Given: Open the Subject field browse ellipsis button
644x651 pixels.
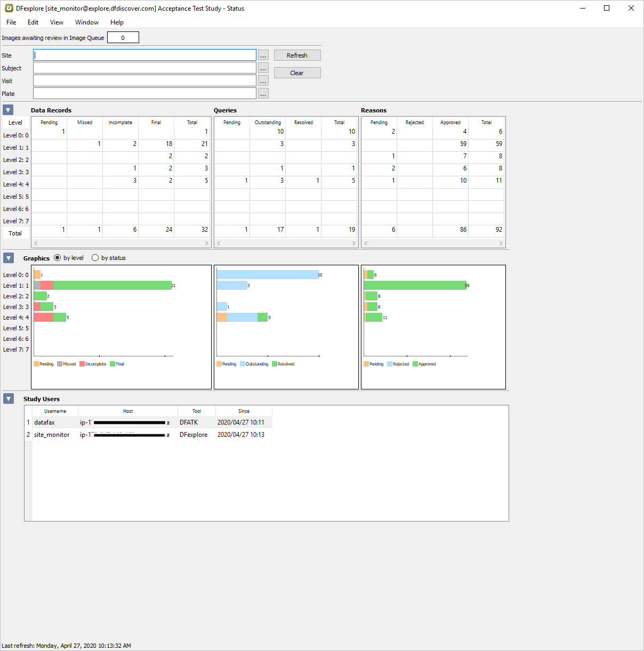Looking at the screenshot, I should [263, 68].
